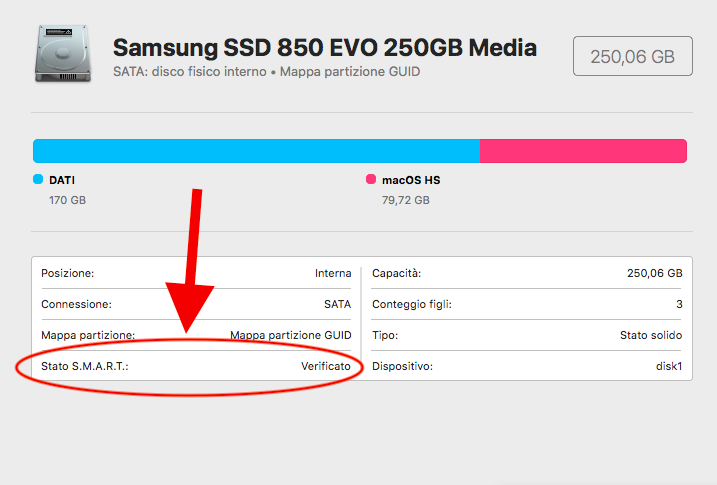Select the Posizione row
The width and height of the screenshot is (717, 485).
[196, 273]
